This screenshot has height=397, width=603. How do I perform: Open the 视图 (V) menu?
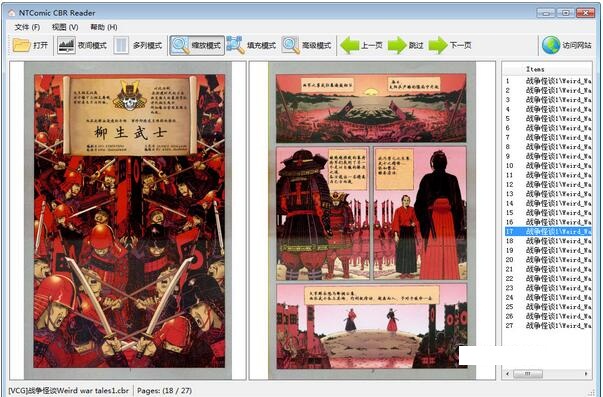pyautogui.click(x=65, y=27)
